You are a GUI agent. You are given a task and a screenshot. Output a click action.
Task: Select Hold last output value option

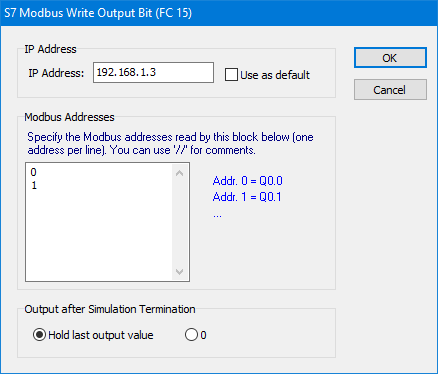point(39,335)
